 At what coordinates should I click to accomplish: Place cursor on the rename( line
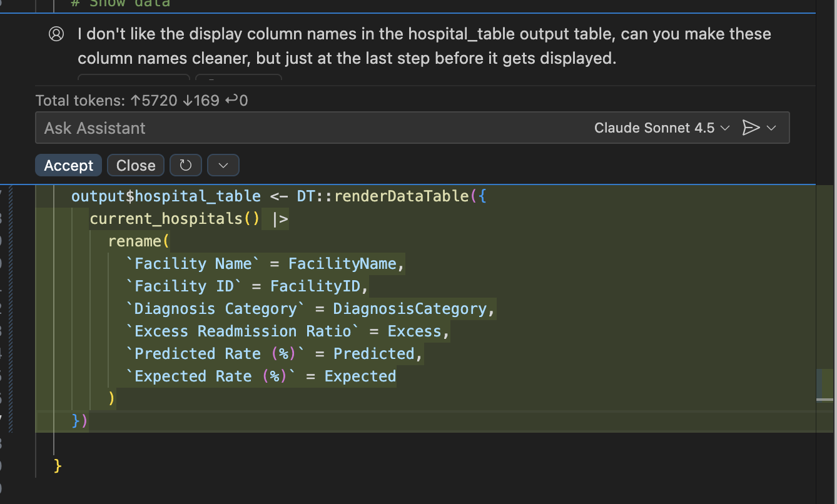(x=138, y=241)
